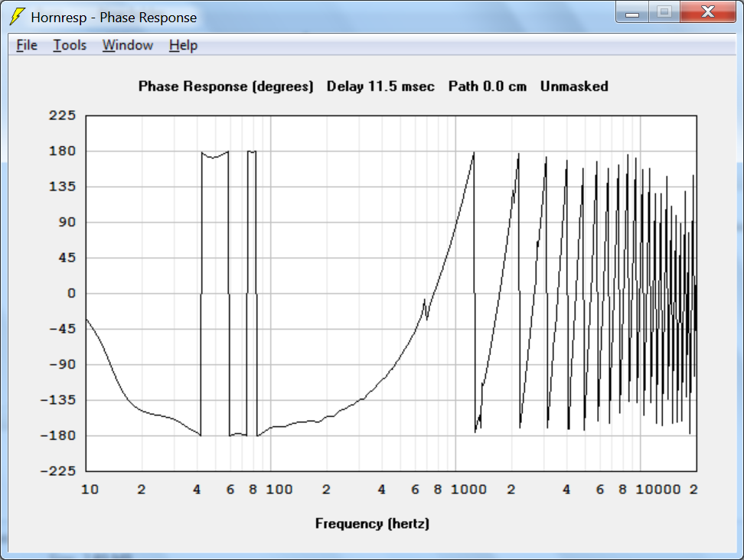Click the 135 y-axis value

[62, 187]
